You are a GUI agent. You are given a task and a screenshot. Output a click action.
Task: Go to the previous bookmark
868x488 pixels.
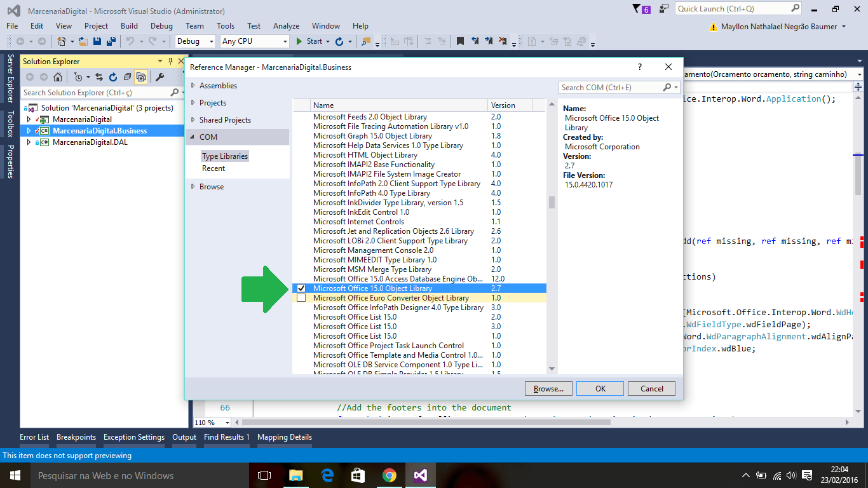tap(475, 41)
